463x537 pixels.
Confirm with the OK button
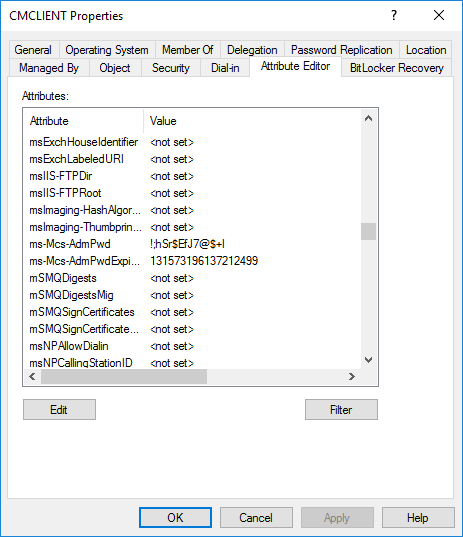pyautogui.click(x=175, y=517)
